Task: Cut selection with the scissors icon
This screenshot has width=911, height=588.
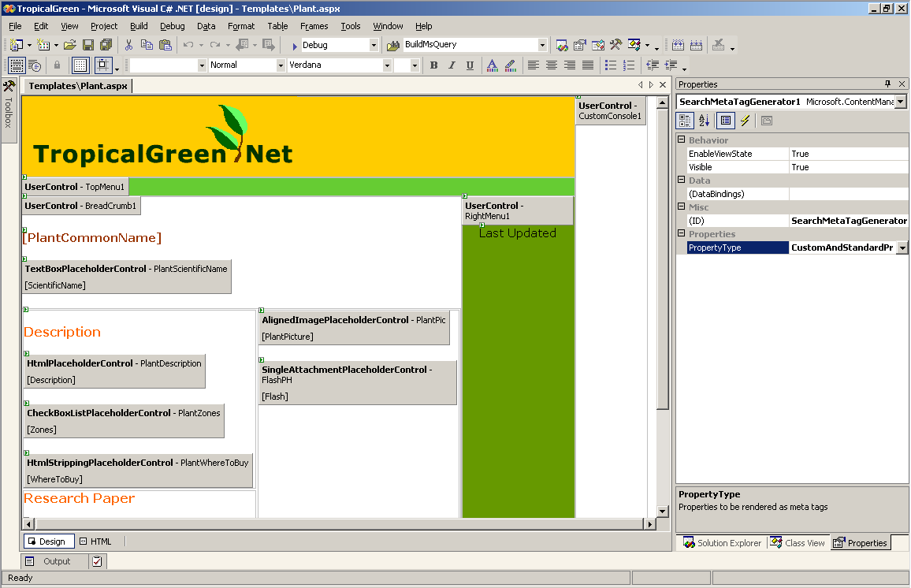Action: tap(129, 45)
